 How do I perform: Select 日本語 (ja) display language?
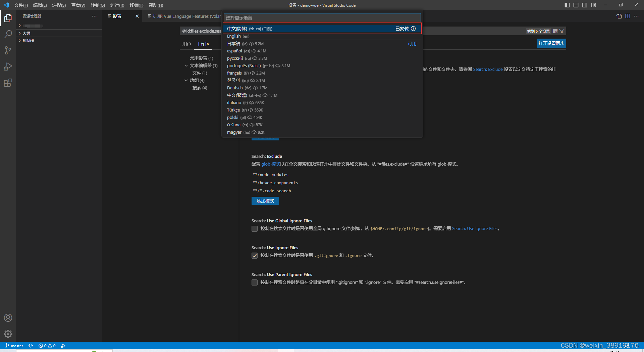pyautogui.click(x=322, y=44)
